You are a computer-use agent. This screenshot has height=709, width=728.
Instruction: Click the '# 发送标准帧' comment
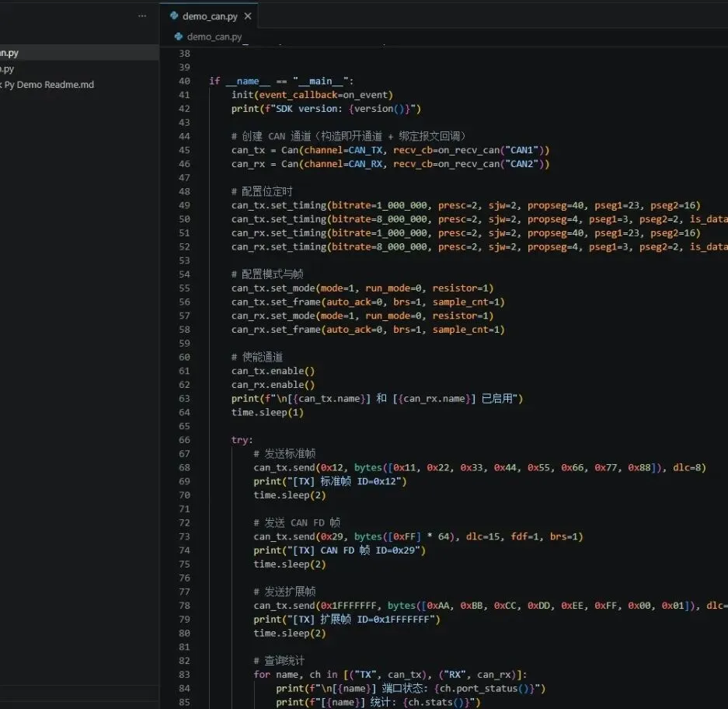click(x=284, y=453)
